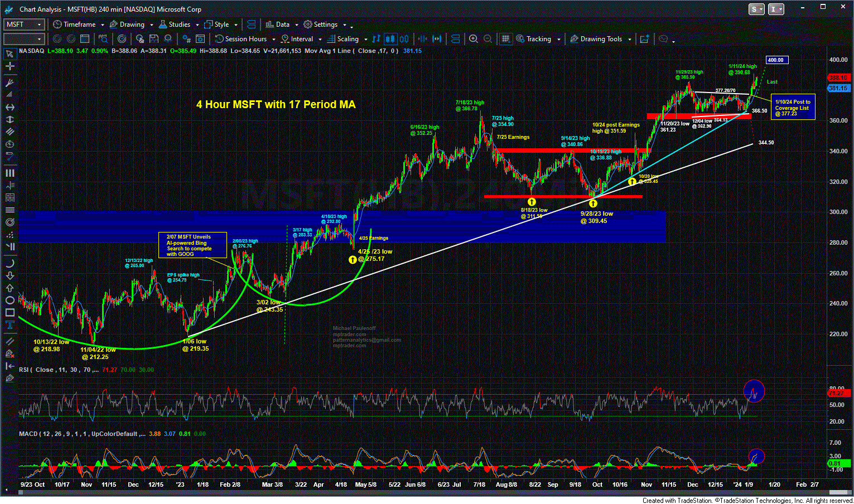Viewport: 854px width, 504px height.
Task: Click the zoom in magnifier icon
Action: [x=474, y=39]
